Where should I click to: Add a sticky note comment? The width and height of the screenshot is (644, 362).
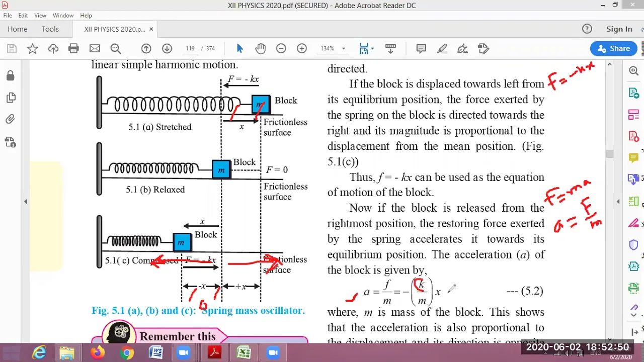click(x=421, y=49)
